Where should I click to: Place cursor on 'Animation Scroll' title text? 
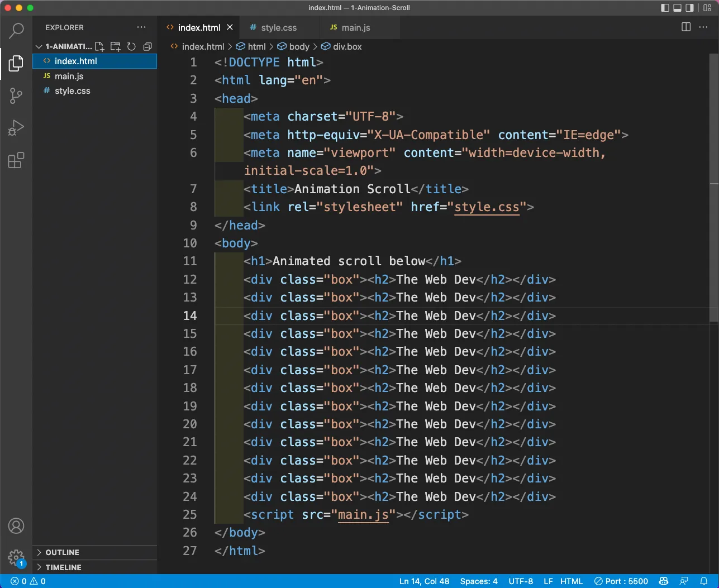tap(353, 189)
